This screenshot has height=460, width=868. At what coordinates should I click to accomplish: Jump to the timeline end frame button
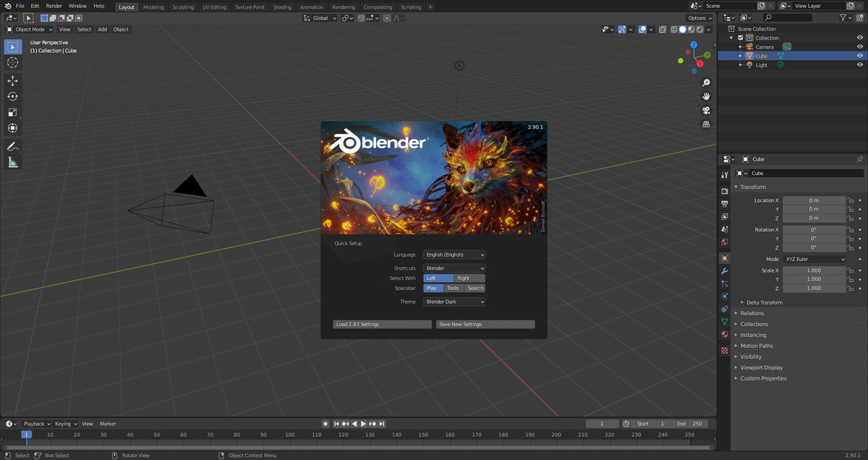(x=382, y=424)
